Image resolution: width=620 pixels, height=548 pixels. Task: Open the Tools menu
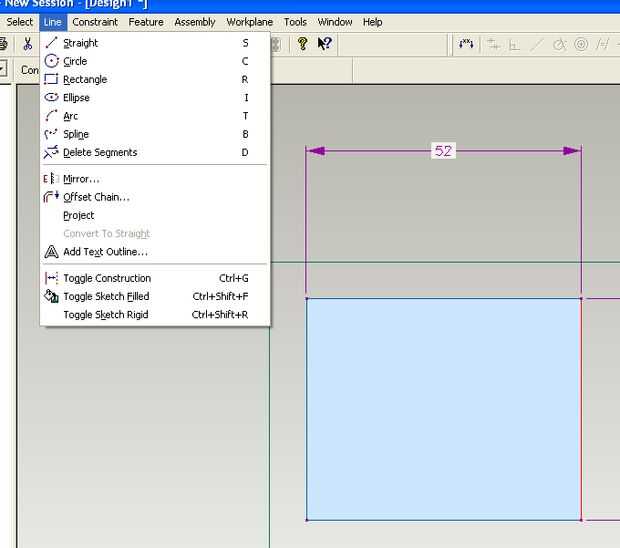(x=295, y=22)
